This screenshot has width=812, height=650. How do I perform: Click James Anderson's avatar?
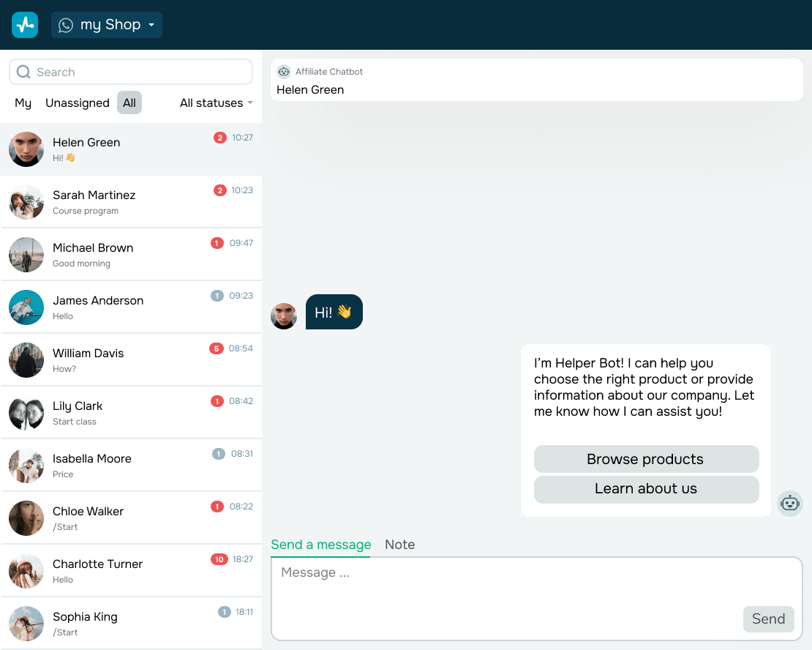(x=26, y=307)
